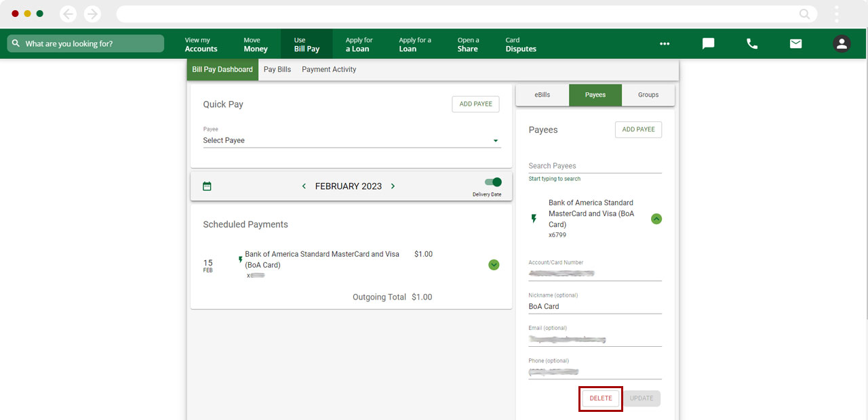Viewport: 868px width, 420px height.
Task: Open Use Bill Pay menu
Action: 307,44
